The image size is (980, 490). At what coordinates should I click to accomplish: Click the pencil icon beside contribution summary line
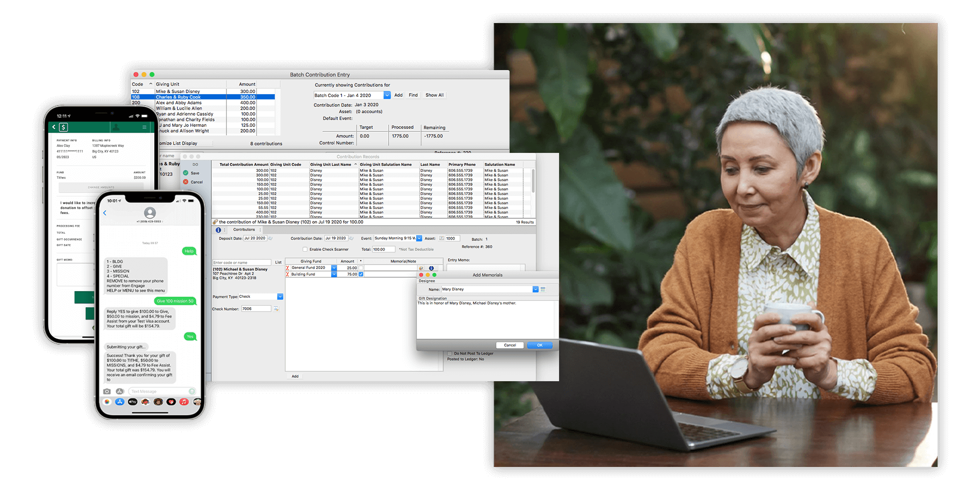coord(215,222)
